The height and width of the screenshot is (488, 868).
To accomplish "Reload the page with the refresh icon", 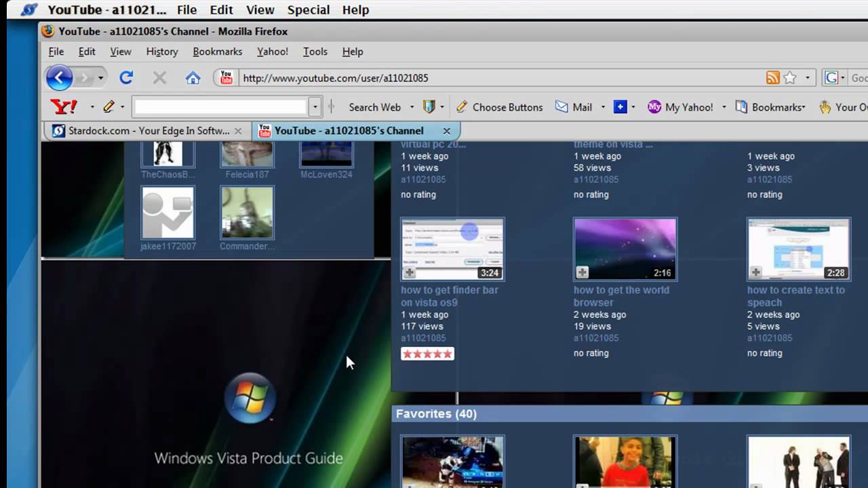I will [x=126, y=78].
